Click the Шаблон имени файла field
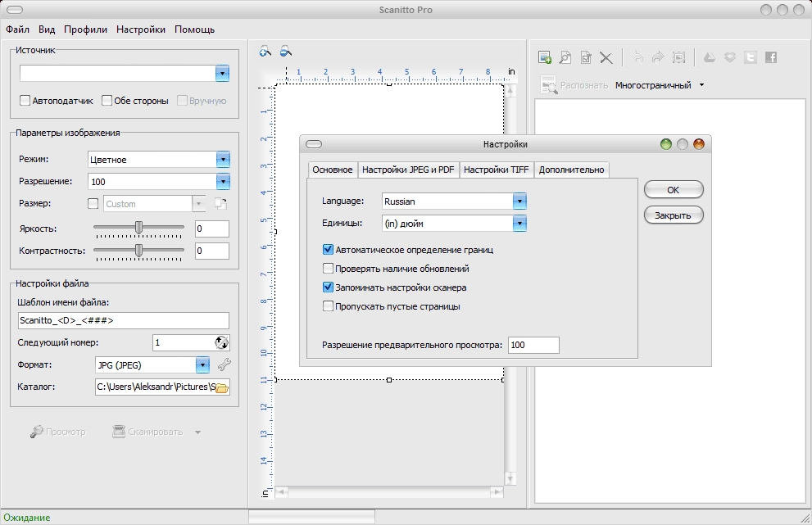 pyautogui.click(x=123, y=320)
